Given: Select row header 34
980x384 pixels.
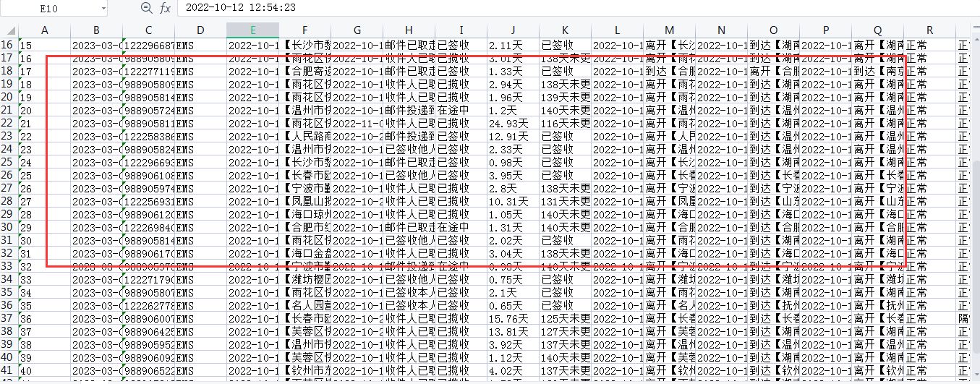Looking at the screenshot, I should click(x=9, y=279).
